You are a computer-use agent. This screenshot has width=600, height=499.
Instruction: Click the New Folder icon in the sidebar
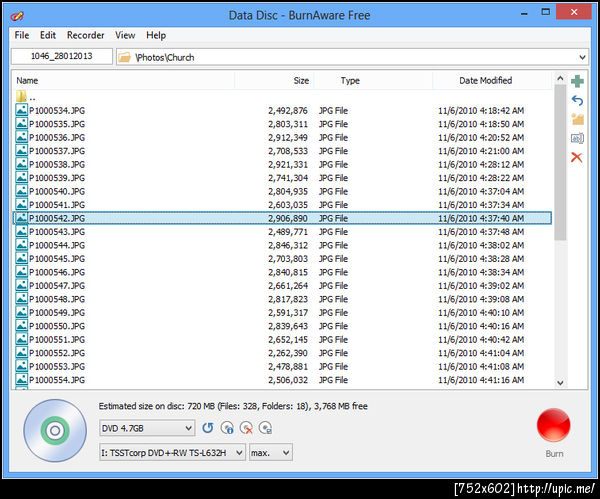pyautogui.click(x=577, y=119)
